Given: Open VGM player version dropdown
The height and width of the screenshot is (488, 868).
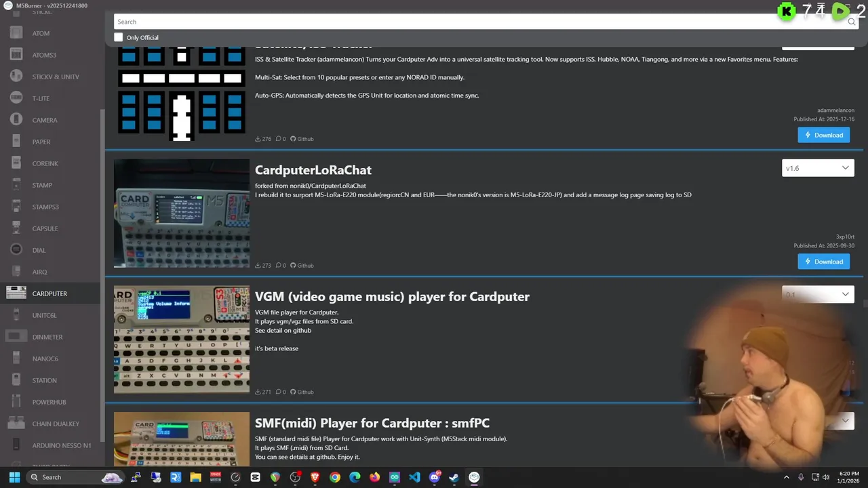Looking at the screenshot, I should click(x=818, y=294).
